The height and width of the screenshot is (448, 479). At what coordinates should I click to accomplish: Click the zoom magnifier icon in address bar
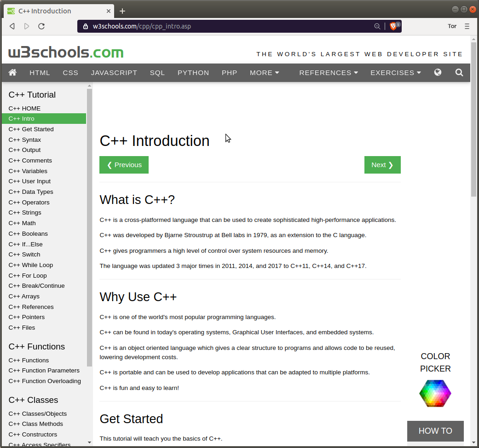[377, 26]
